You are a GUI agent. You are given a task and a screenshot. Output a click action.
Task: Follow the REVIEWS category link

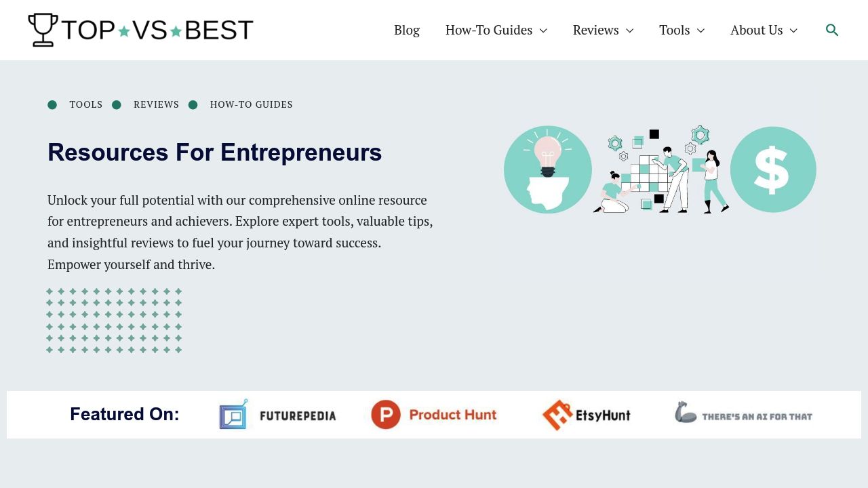click(x=156, y=104)
